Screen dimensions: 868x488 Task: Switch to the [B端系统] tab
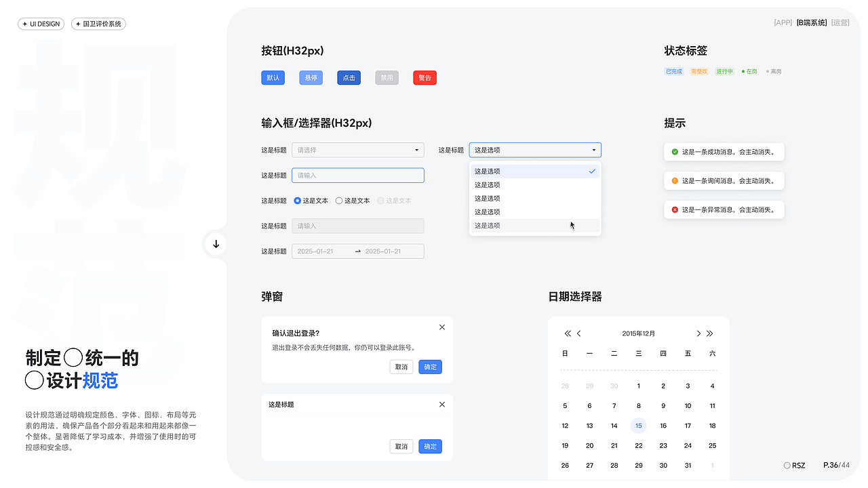point(812,22)
